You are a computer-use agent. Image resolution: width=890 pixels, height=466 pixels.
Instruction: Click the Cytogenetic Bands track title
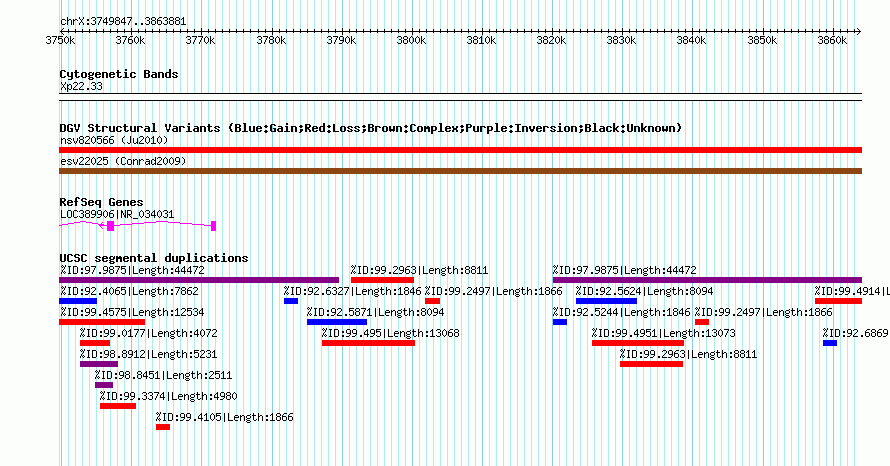click(x=119, y=74)
